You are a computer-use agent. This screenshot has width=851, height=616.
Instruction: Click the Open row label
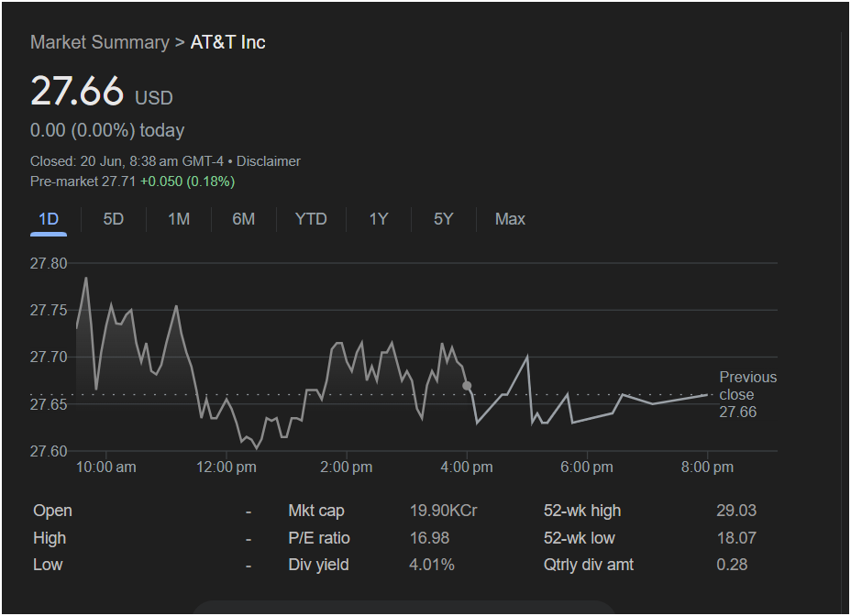(52, 511)
